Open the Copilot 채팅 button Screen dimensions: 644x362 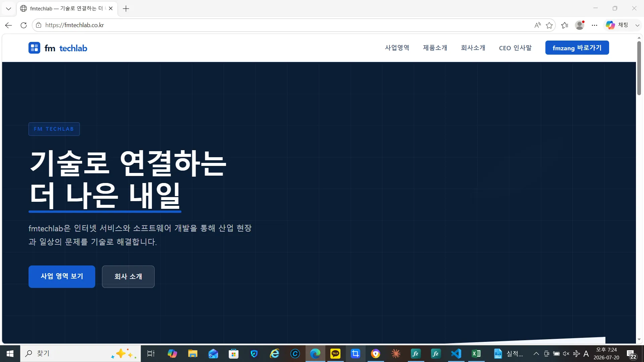[x=617, y=25]
